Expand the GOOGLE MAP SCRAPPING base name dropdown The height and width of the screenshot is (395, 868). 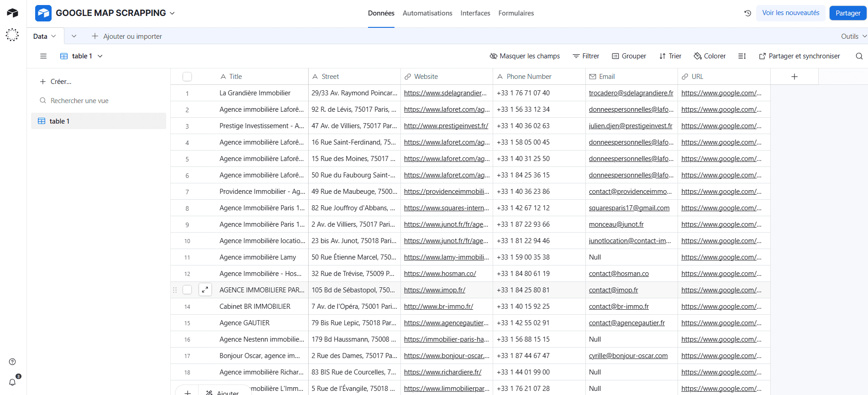click(172, 13)
